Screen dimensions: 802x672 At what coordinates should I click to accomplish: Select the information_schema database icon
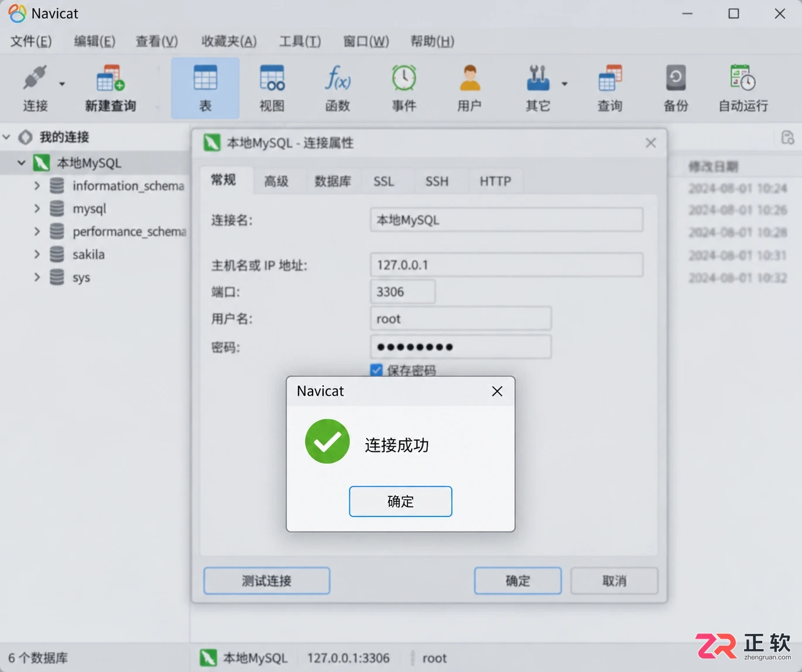pyautogui.click(x=57, y=186)
